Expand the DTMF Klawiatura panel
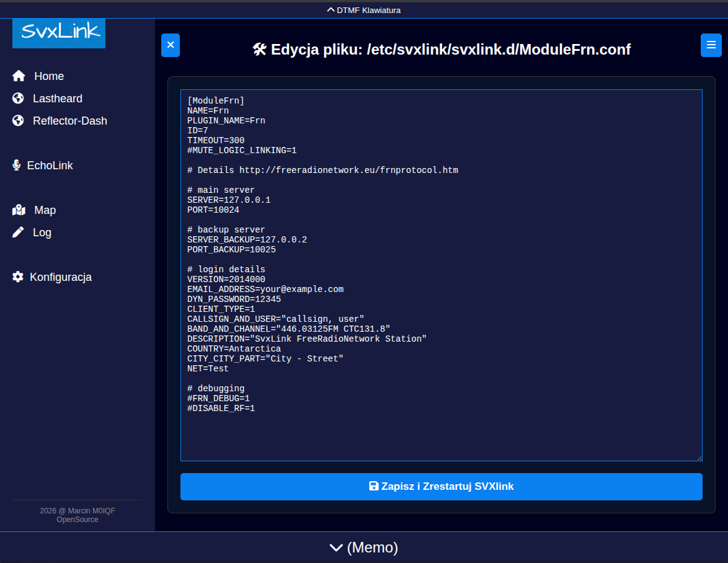The image size is (728, 563). (364, 10)
